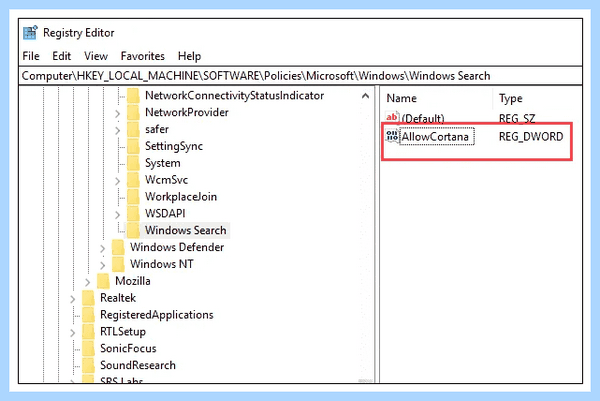Expand the Realtek key

pos(73,299)
